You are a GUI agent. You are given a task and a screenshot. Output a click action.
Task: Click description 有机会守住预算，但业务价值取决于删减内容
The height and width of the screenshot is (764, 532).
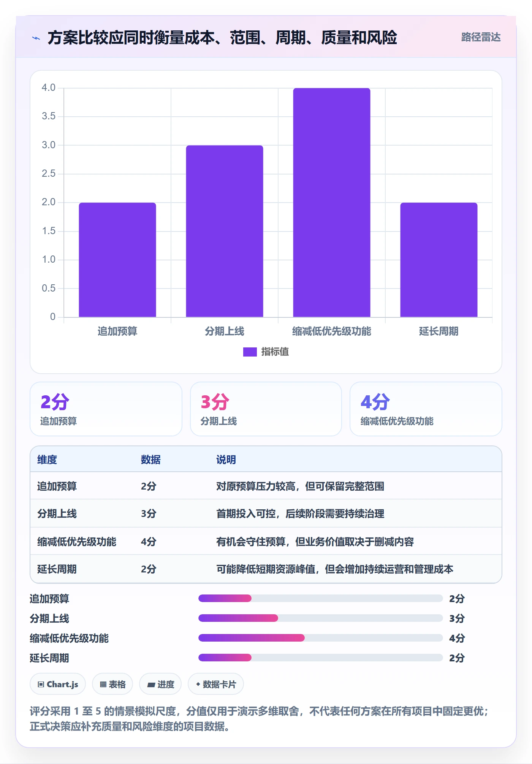[315, 542]
